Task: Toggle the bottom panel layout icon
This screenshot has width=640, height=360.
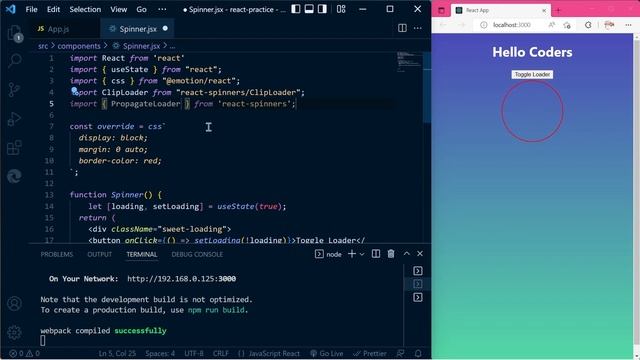Action: click(309, 9)
